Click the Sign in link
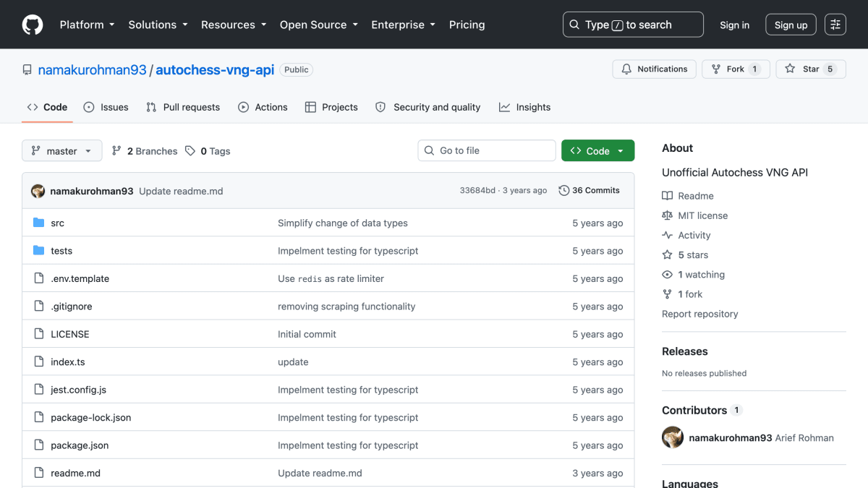The height and width of the screenshot is (488, 868). click(x=734, y=25)
